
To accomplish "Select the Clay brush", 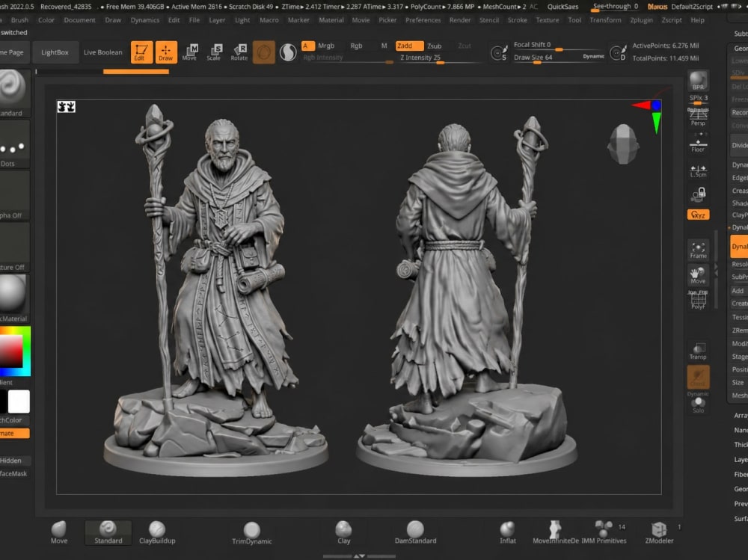I will [x=343, y=533].
